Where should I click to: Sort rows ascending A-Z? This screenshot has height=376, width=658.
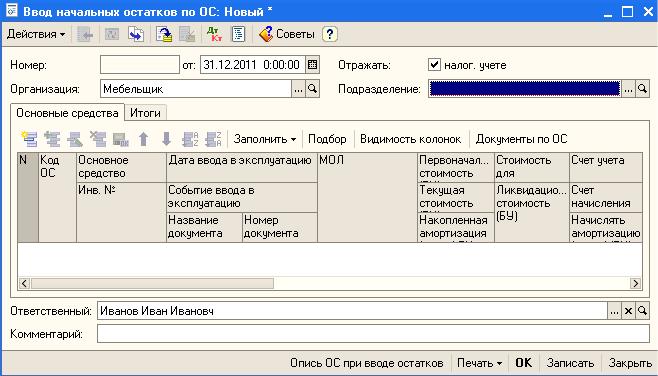190,139
